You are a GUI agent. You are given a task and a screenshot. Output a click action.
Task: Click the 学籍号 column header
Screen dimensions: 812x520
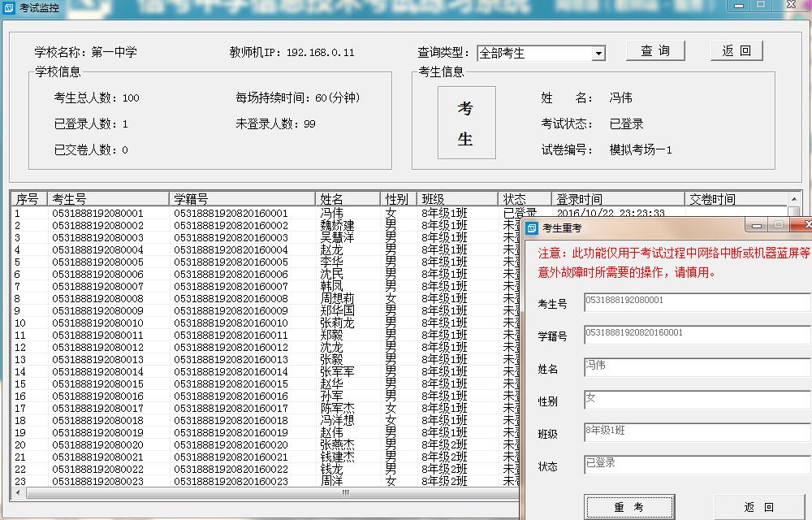(x=242, y=199)
